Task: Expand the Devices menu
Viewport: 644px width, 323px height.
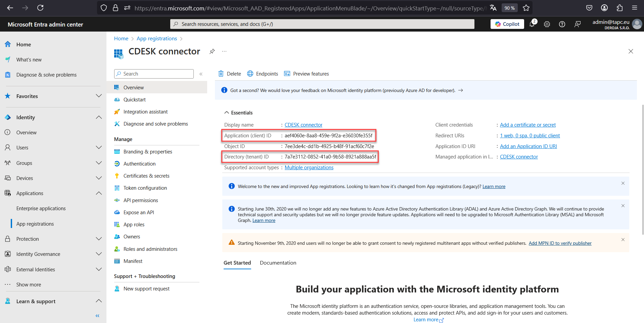Action: (x=99, y=178)
